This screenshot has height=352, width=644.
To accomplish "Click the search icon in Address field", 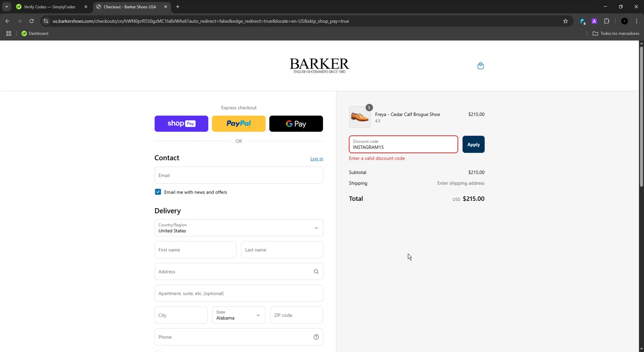I will 316,272.
